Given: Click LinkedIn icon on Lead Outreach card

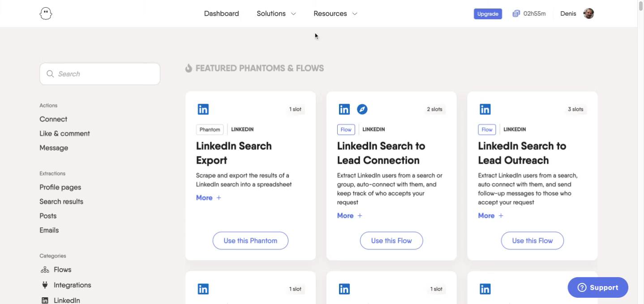Looking at the screenshot, I should (485, 109).
